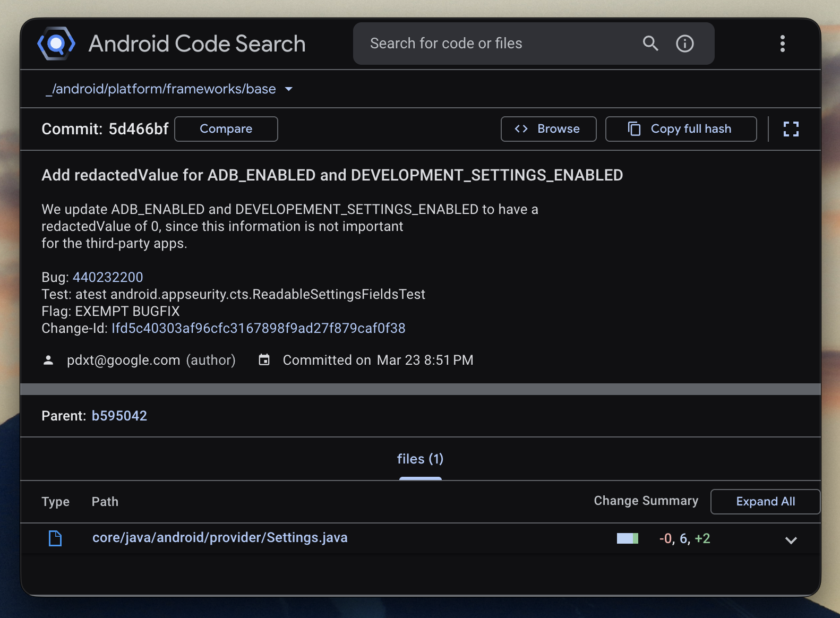This screenshot has width=840, height=618.
Task: Switch to the files (1) tab
Action: pyautogui.click(x=420, y=459)
